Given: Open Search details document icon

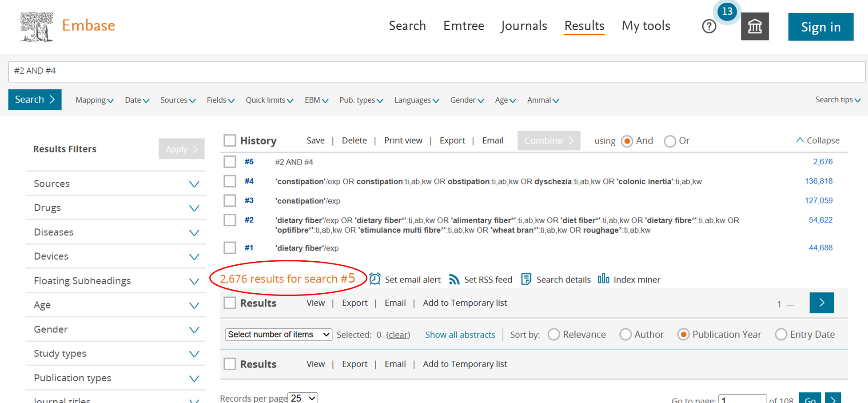Looking at the screenshot, I should pos(526,279).
